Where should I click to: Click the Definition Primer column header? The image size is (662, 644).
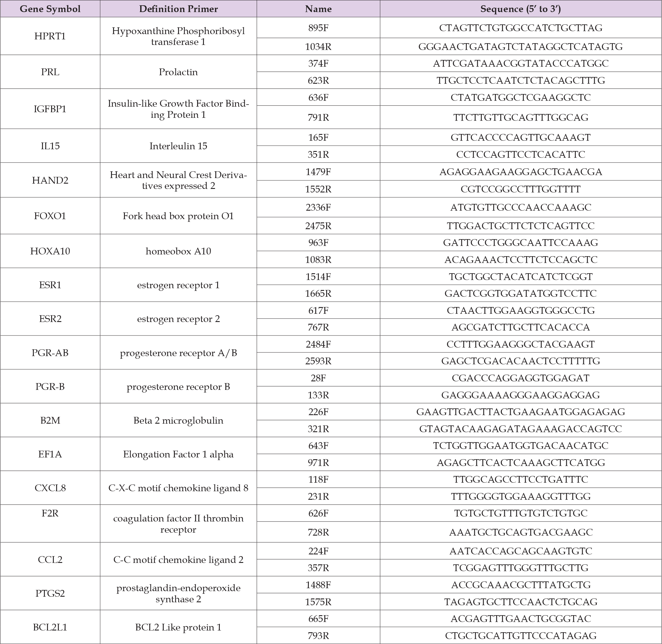pos(178,9)
